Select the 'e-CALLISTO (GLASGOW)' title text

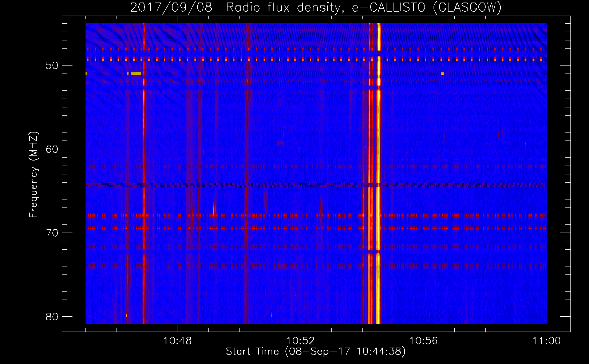427,7
